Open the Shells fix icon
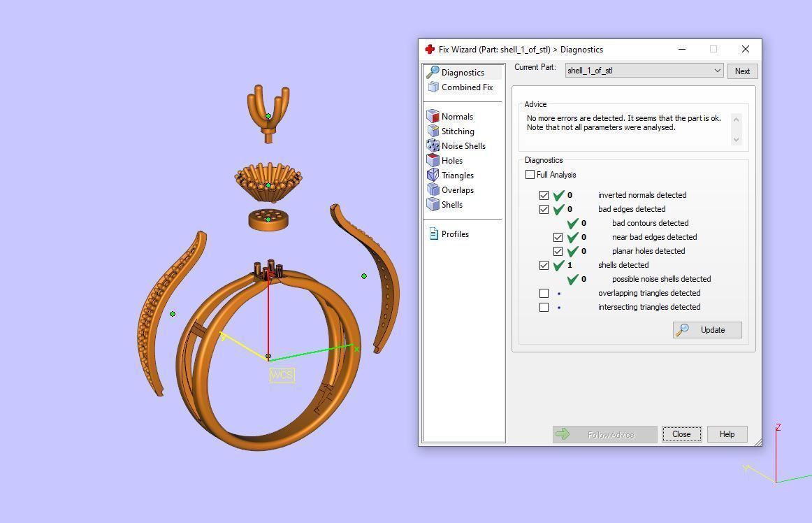The height and width of the screenshot is (523, 812). tap(433, 204)
